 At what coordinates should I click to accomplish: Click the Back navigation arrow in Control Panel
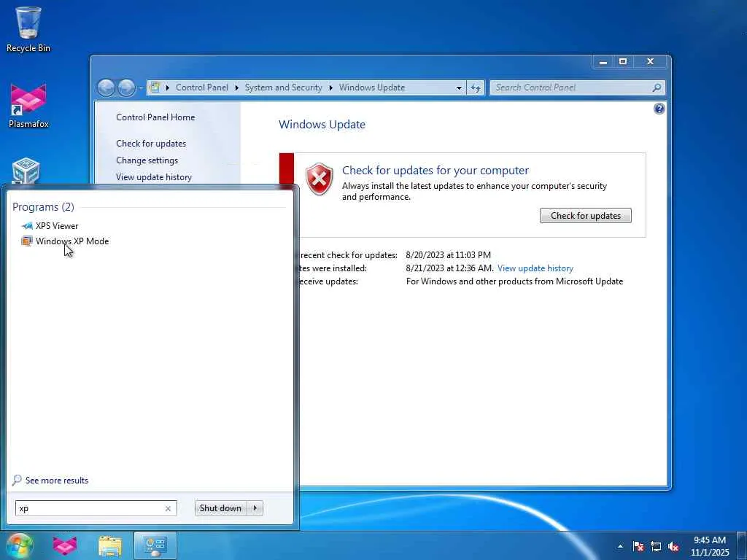[x=107, y=87]
